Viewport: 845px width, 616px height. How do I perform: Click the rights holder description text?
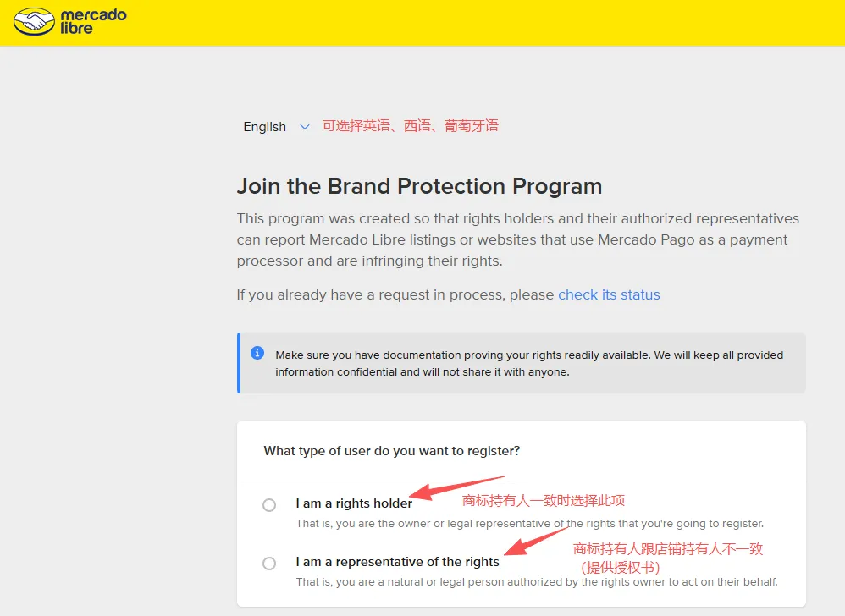point(529,523)
